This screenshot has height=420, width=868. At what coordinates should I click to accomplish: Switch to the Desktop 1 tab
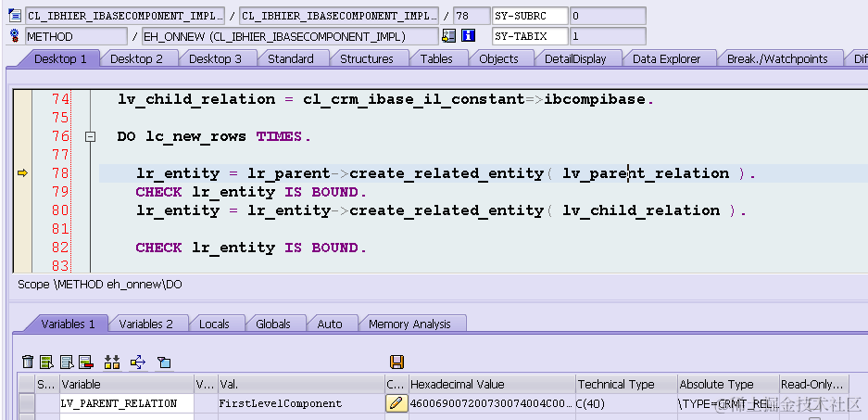[60, 58]
